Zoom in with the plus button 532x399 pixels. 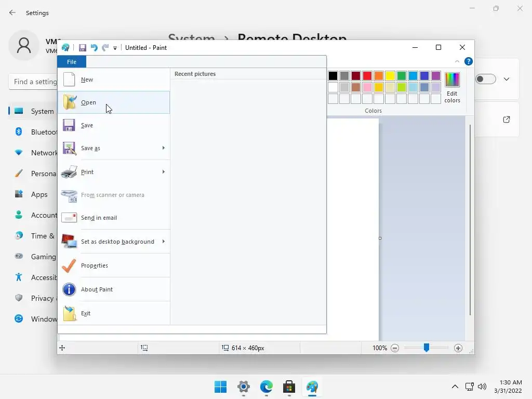pos(458,348)
